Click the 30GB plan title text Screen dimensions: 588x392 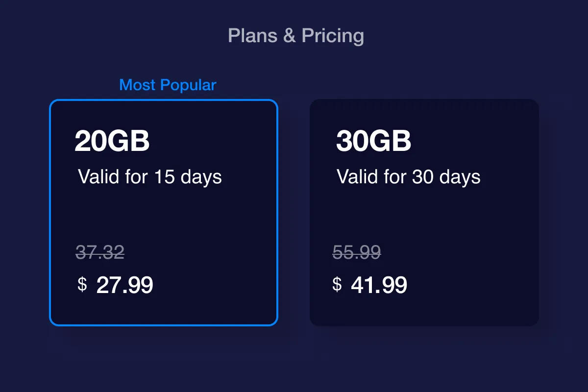[x=373, y=142]
